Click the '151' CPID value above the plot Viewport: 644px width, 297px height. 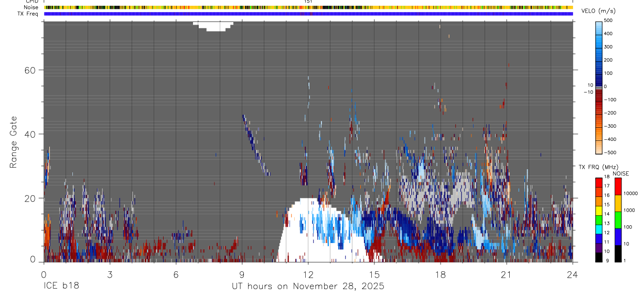pos(308,2)
